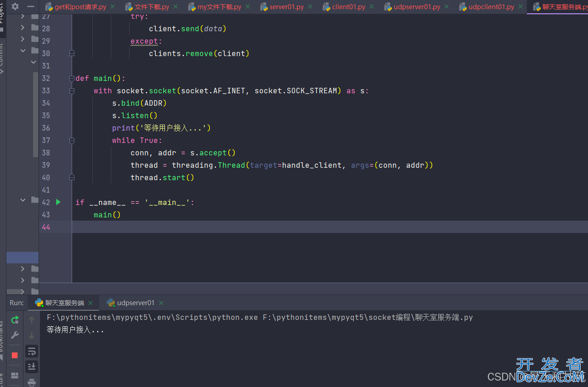Switch to the 文件下载.py tab

pyautogui.click(x=152, y=7)
